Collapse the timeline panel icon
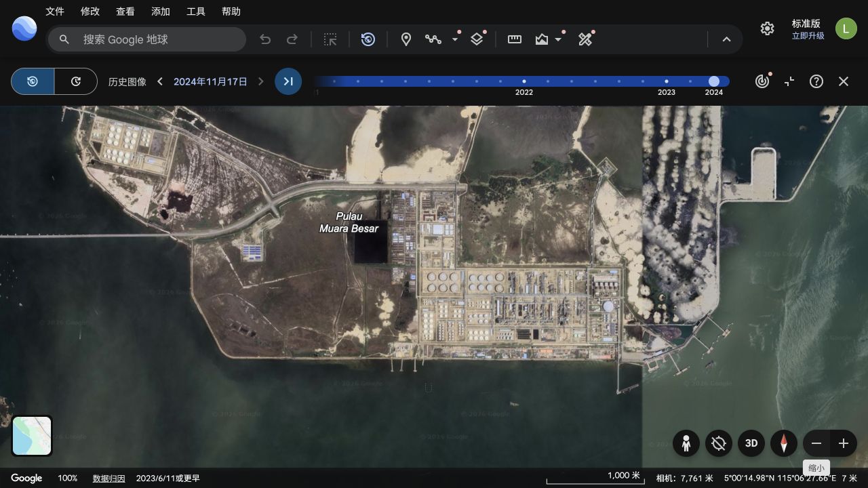This screenshot has width=868, height=488. [x=789, y=81]
